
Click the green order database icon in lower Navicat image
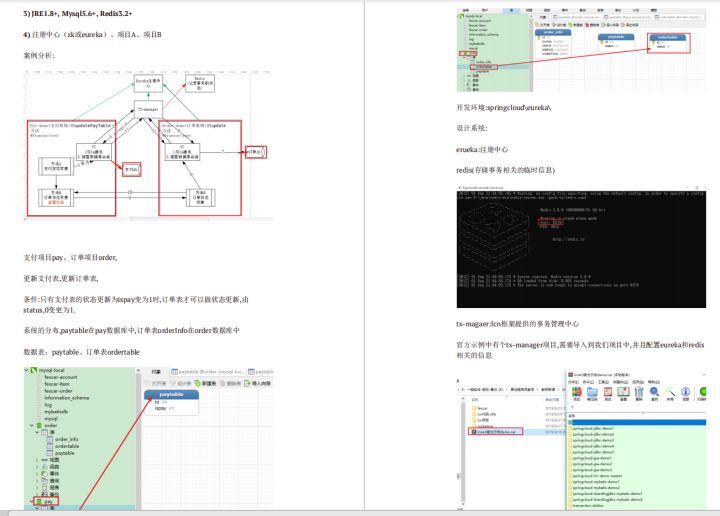tap(39, 426)
